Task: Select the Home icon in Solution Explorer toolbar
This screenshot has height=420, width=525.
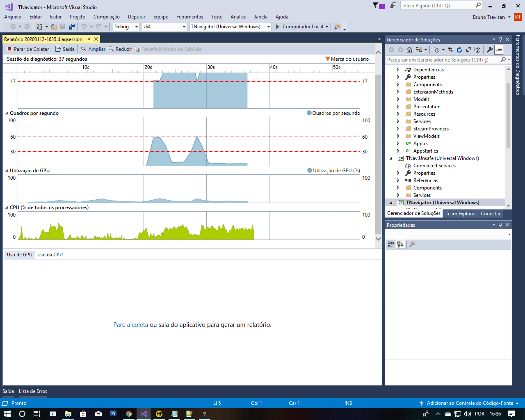Action: pos(409,49)
